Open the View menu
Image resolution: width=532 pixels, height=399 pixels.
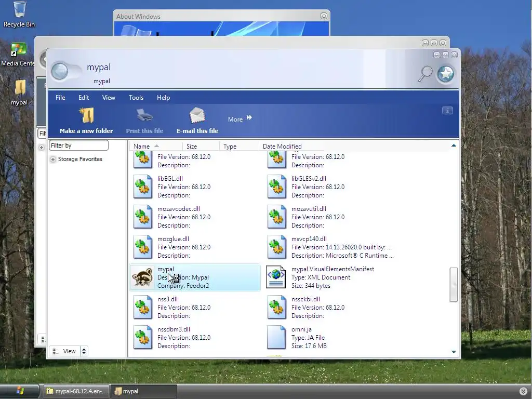click(x=109, y=98)
